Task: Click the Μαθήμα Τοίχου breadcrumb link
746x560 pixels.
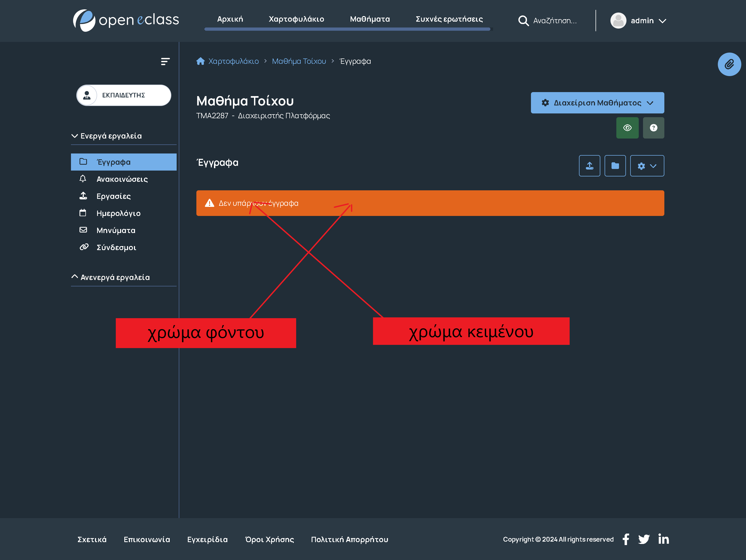Action: tap(299, 61)
